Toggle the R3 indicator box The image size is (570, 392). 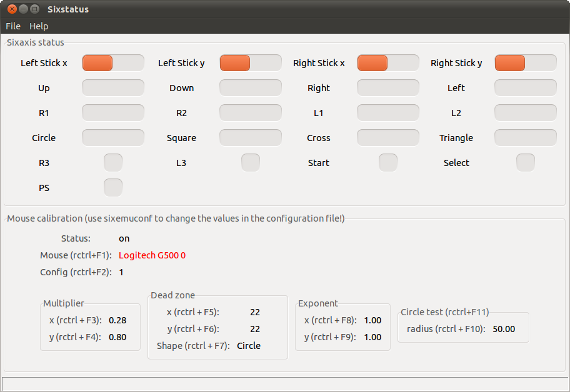point(113,163)
